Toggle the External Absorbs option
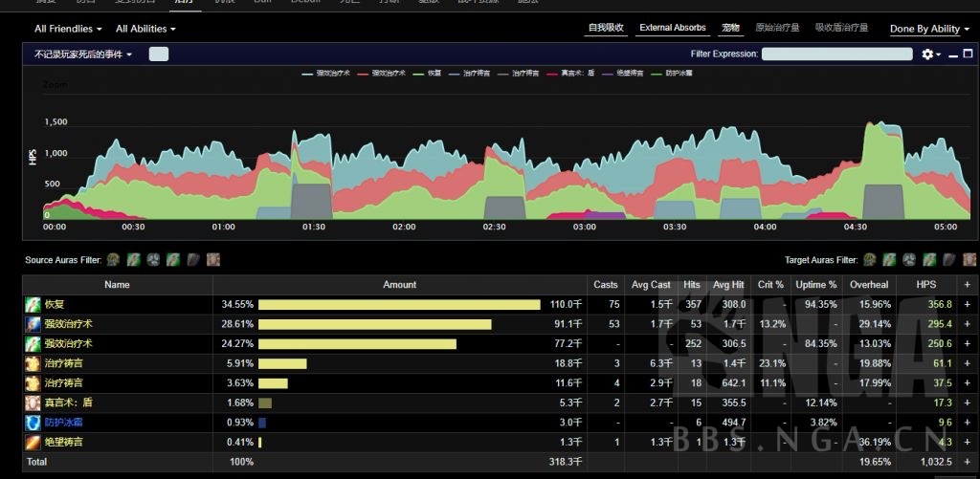The image size is (980, 479). pos(672,28)
